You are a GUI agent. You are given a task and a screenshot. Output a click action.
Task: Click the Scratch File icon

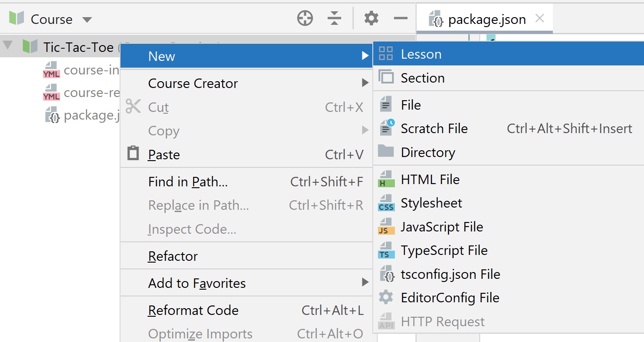pyautogui.click(x=386, y=128)
